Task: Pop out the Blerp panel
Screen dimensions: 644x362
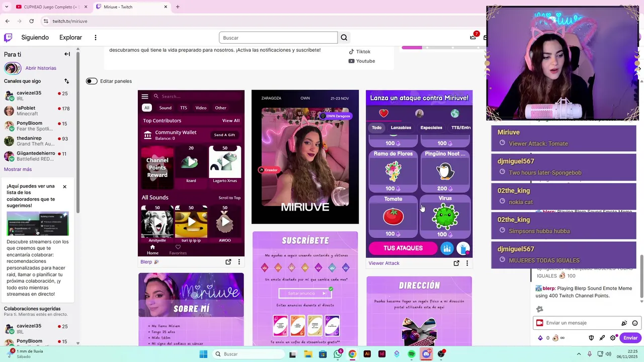Action: tap(228, 262)
